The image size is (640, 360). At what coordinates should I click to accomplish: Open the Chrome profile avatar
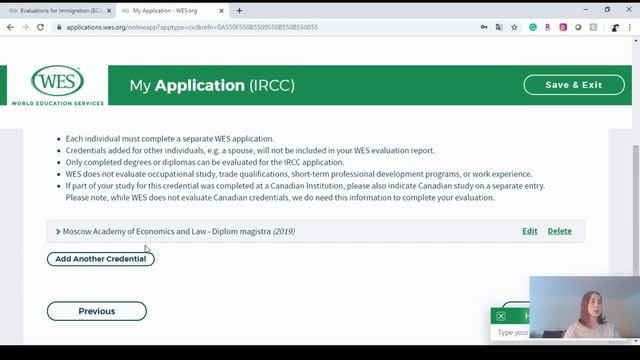(615, 27)
